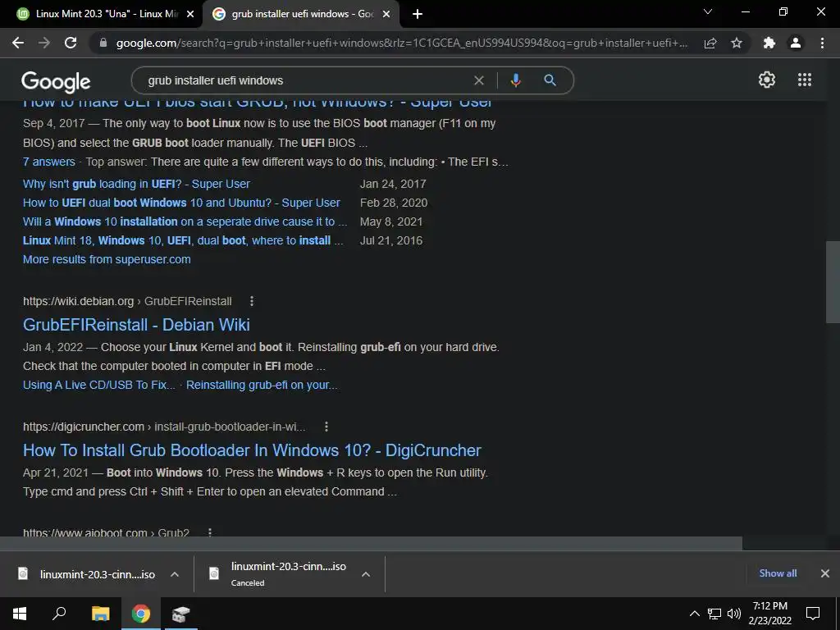This screenshot has width=840, height=630.
Task: Open 'How to UEFI dual boot Windows 10'
Action: click(181, 203)
